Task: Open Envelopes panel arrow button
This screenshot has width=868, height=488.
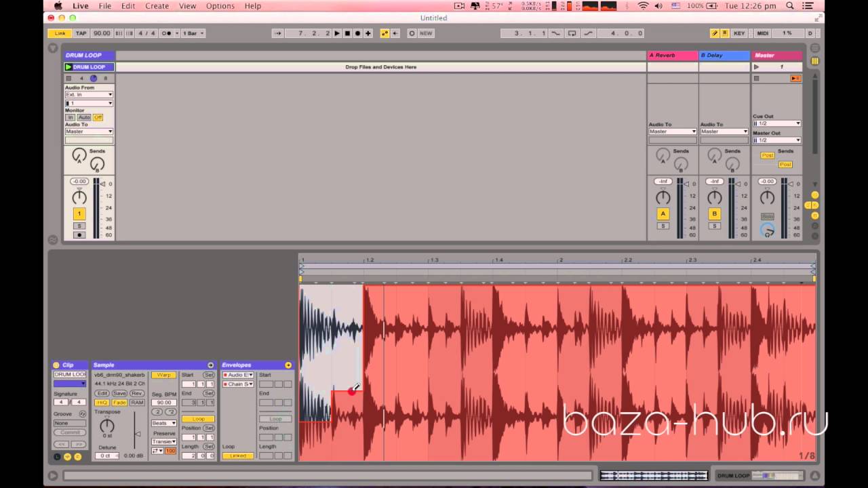Action: pos(288,365)
